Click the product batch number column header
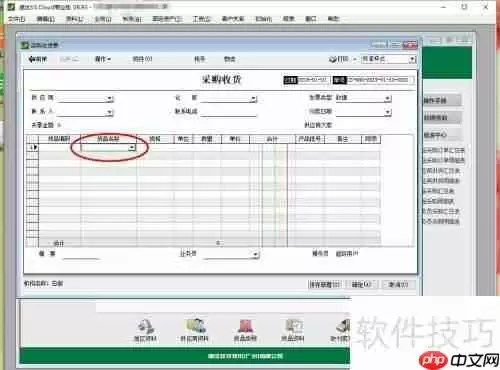Screen dimensions: 500x370 310,139
